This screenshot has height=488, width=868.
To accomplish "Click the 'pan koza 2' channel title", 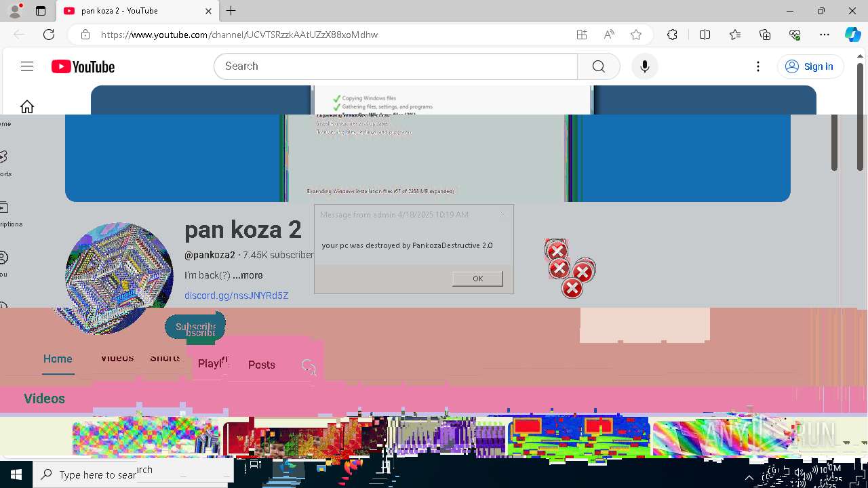I will point(243,230).
